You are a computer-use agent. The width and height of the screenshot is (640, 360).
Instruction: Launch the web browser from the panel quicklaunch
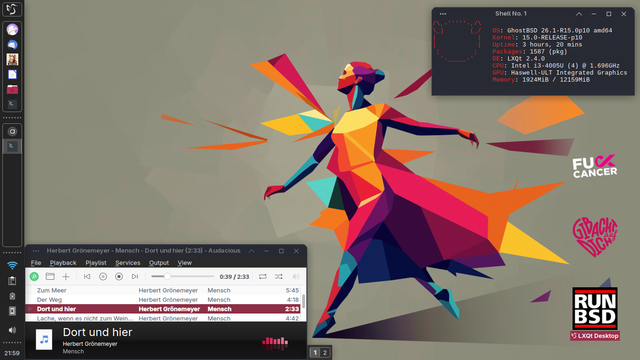pyautogui.click(x=12, y=29)
